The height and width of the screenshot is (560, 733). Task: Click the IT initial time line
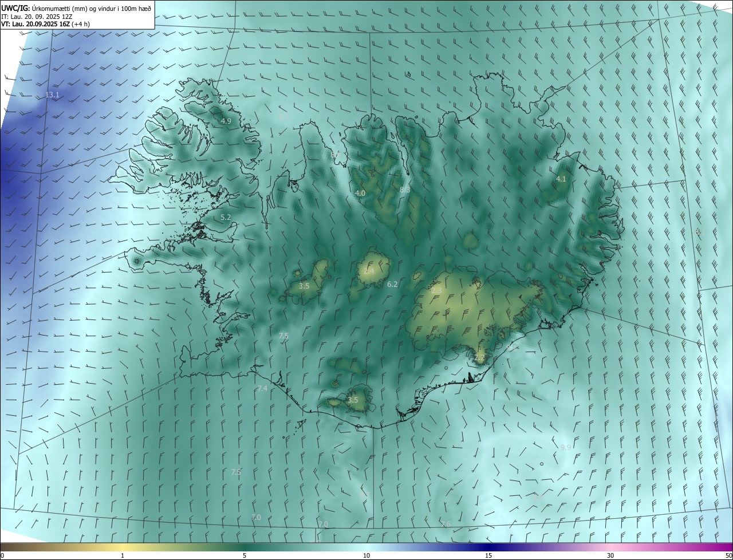coord(37,16)
